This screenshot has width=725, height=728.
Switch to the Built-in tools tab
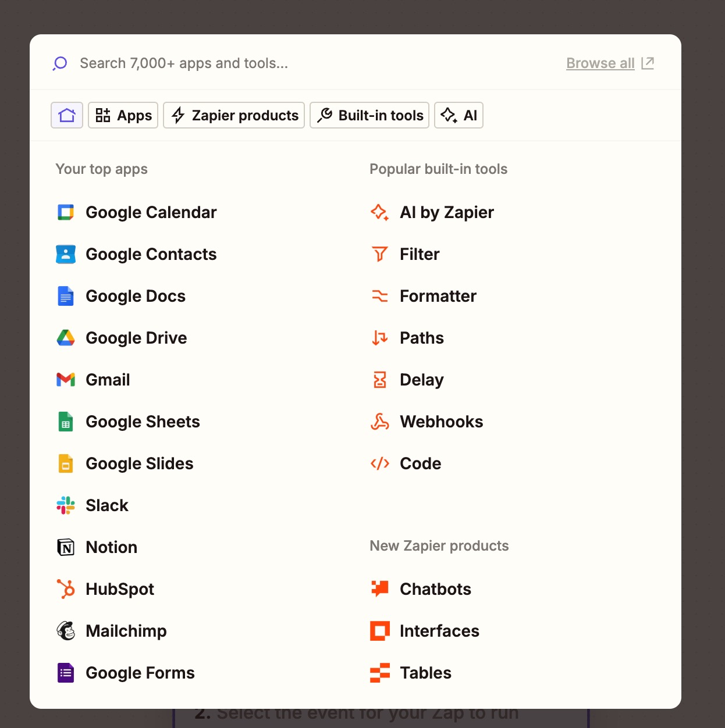(369, 115)
